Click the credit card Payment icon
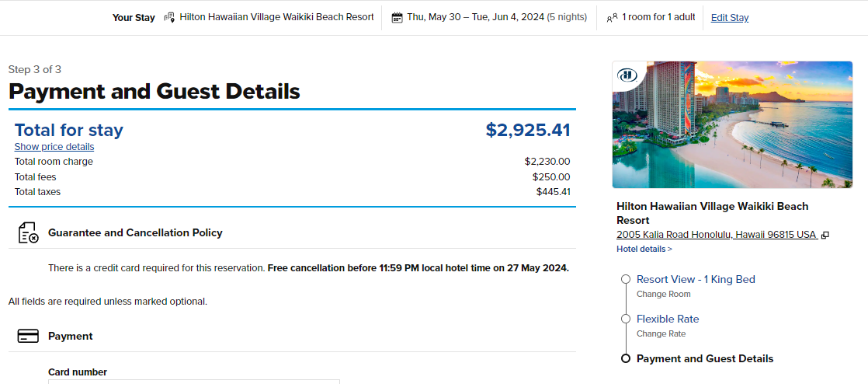Viewport: 868px width, 384px height. tap(28, 337)
